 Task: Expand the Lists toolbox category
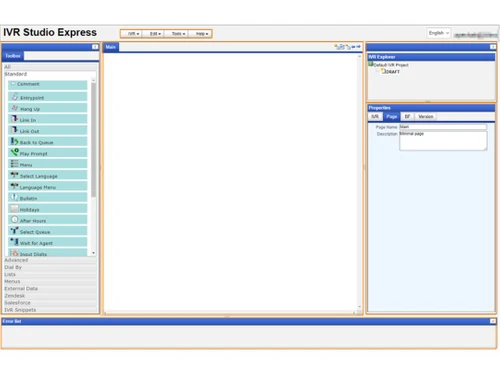(x=50, y=274)
